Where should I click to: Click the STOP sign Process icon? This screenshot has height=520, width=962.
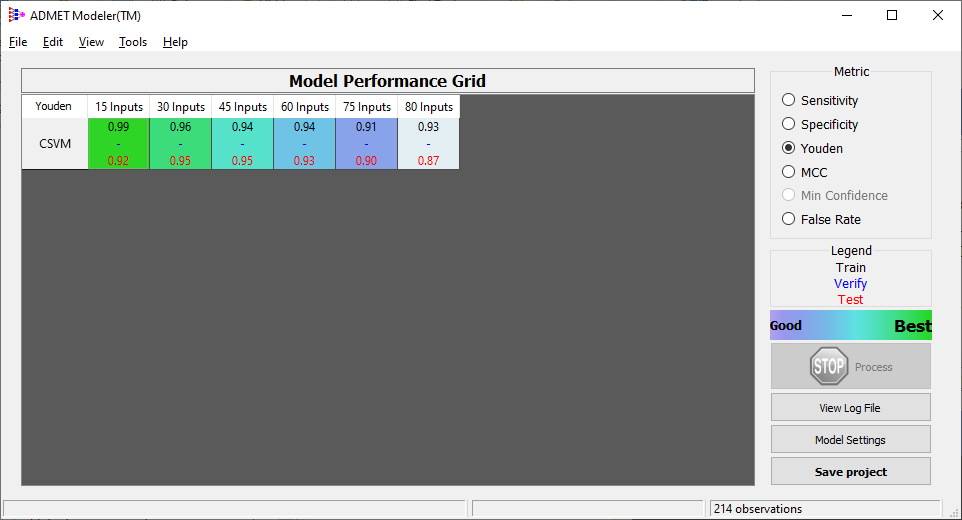(x=828, y=366)
